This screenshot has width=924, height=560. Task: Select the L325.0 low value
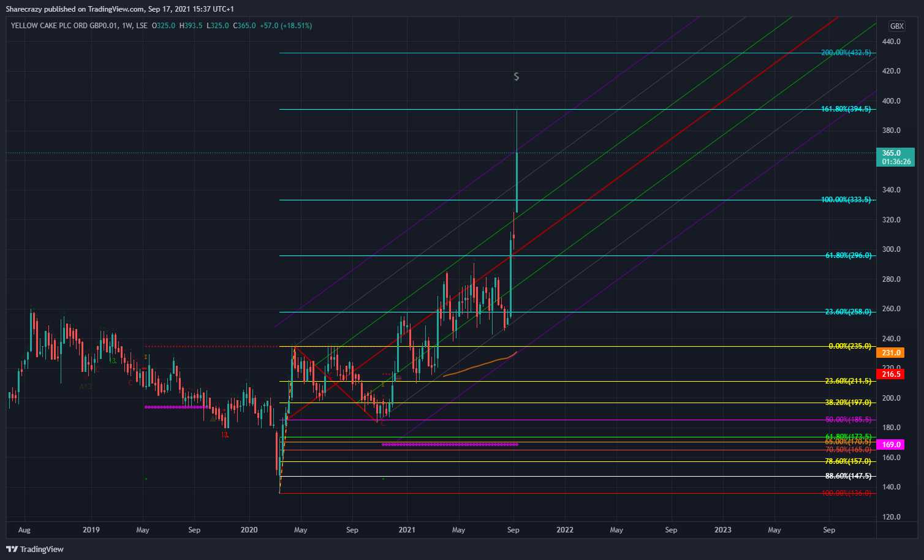218,26
